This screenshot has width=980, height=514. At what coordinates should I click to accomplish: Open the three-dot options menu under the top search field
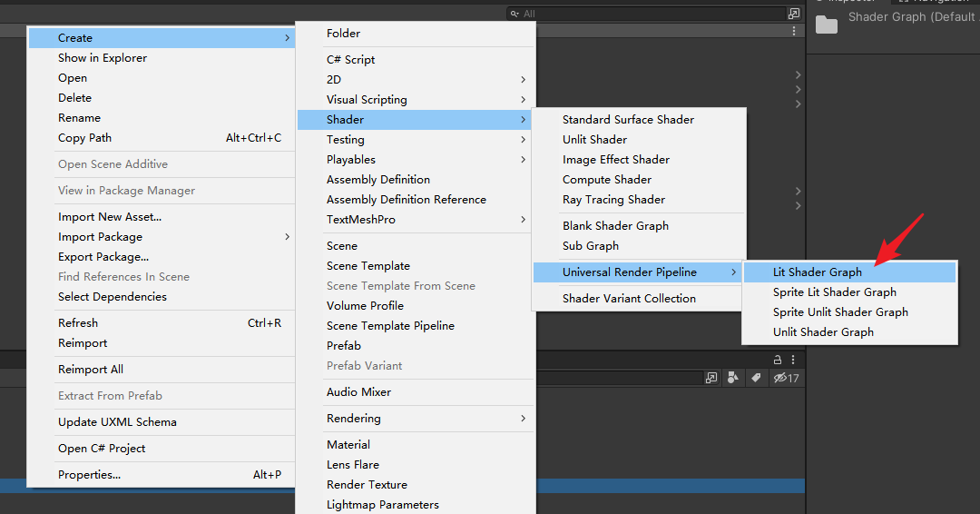pos(794,31)
